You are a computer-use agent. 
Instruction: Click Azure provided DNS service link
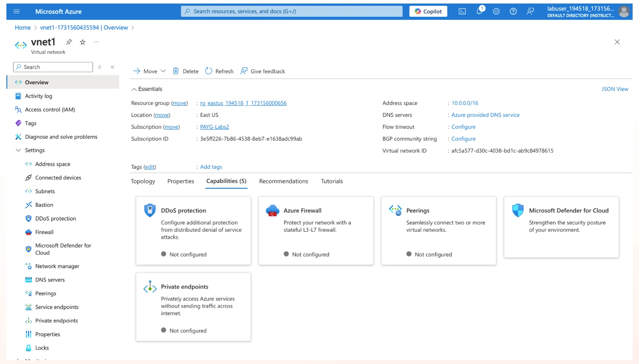(485, 115)
